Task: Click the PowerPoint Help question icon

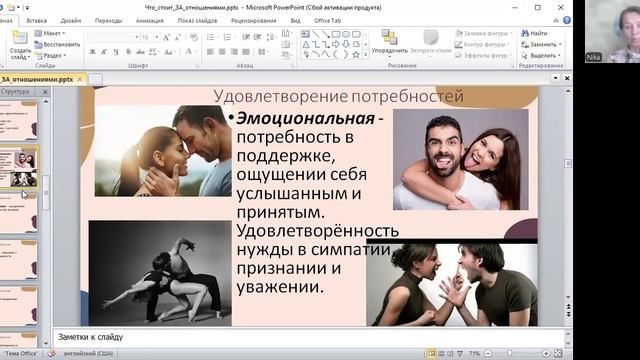Action: [x=567, y=20]
